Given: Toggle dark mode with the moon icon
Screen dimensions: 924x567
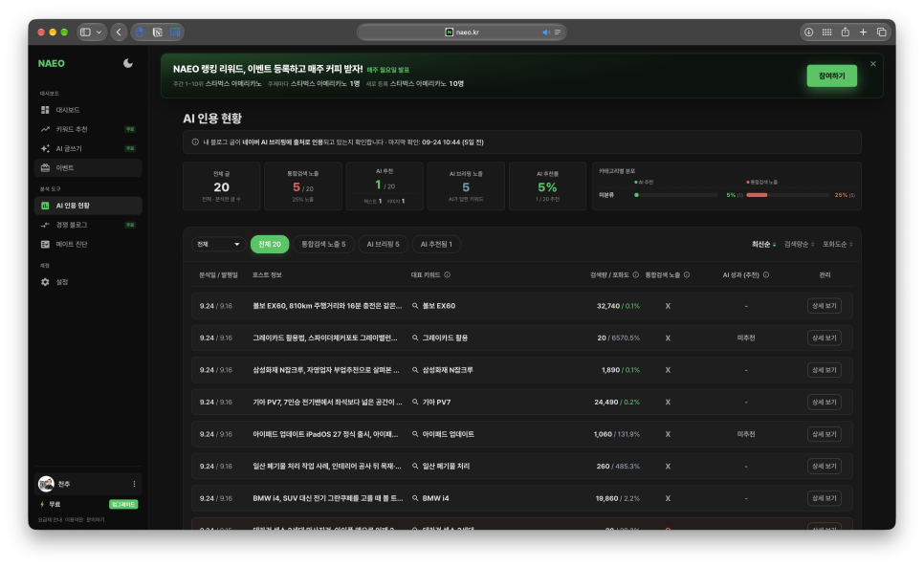Looking at the screenshot, I should pyautogui.click(x=128, y=64).
